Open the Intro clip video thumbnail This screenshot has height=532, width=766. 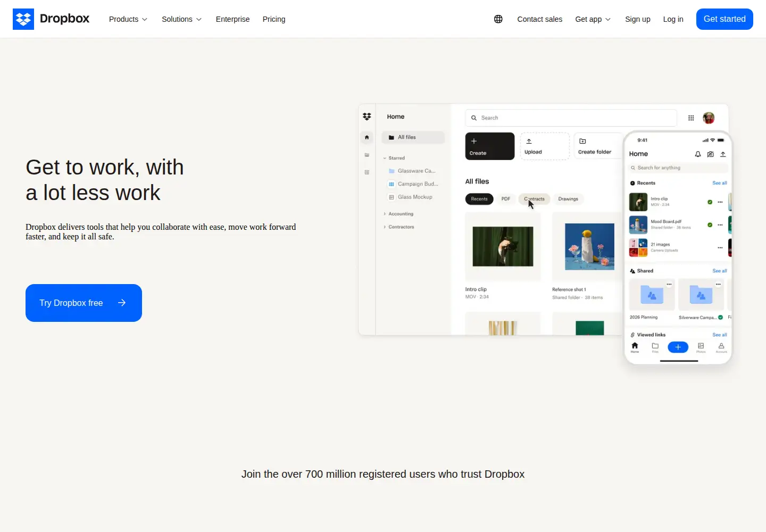coord(503,247)
